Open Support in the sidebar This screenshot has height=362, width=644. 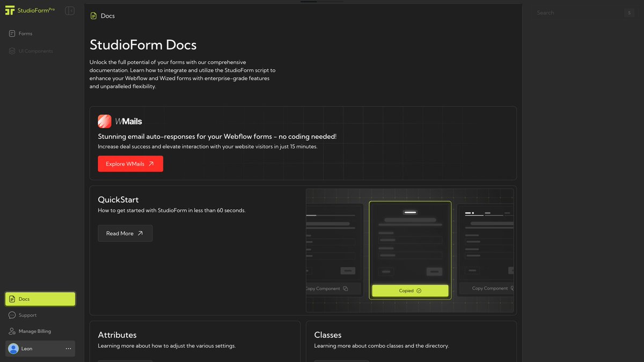click(x=40, y=315)
